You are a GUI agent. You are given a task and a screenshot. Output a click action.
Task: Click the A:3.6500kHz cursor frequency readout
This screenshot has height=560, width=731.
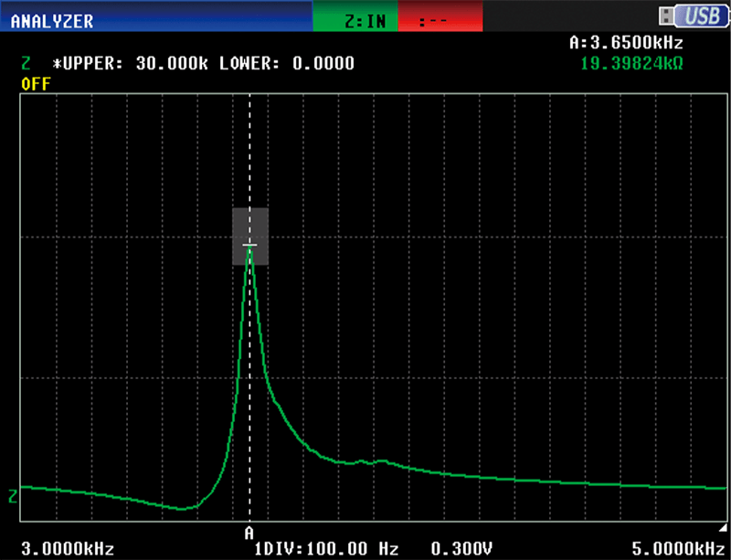pos(625,42)
